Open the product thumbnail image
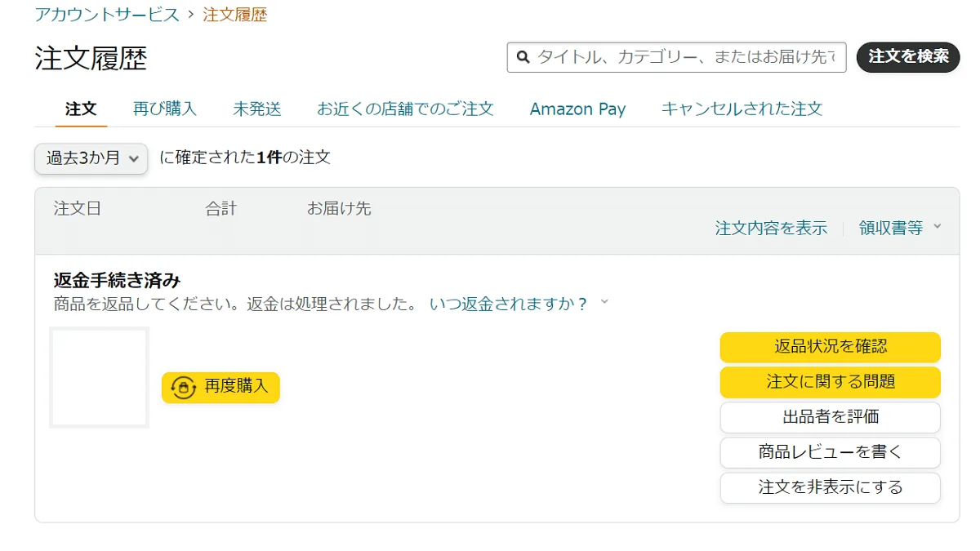This screenshot has width=980, height=551. pyautogui.click(x=99, y=376)
